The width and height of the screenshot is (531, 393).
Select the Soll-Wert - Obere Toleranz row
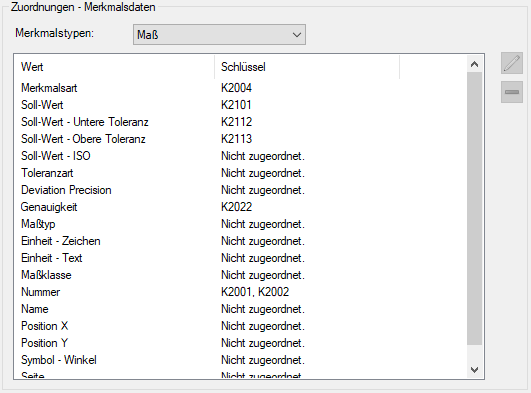tap(240, 139)
